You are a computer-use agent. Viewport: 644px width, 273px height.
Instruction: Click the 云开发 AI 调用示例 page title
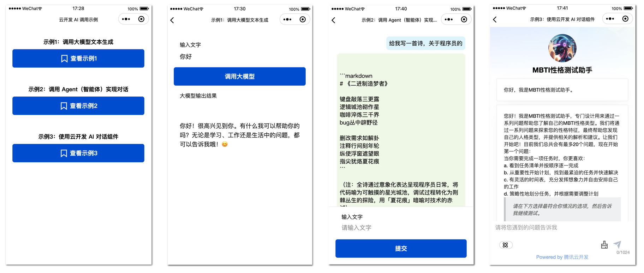[78, 20]
